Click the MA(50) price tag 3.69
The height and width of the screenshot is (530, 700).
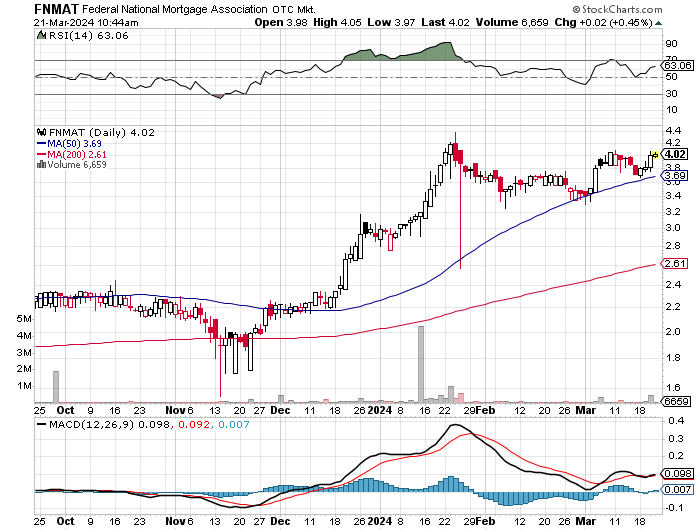[x=675, y=175]
